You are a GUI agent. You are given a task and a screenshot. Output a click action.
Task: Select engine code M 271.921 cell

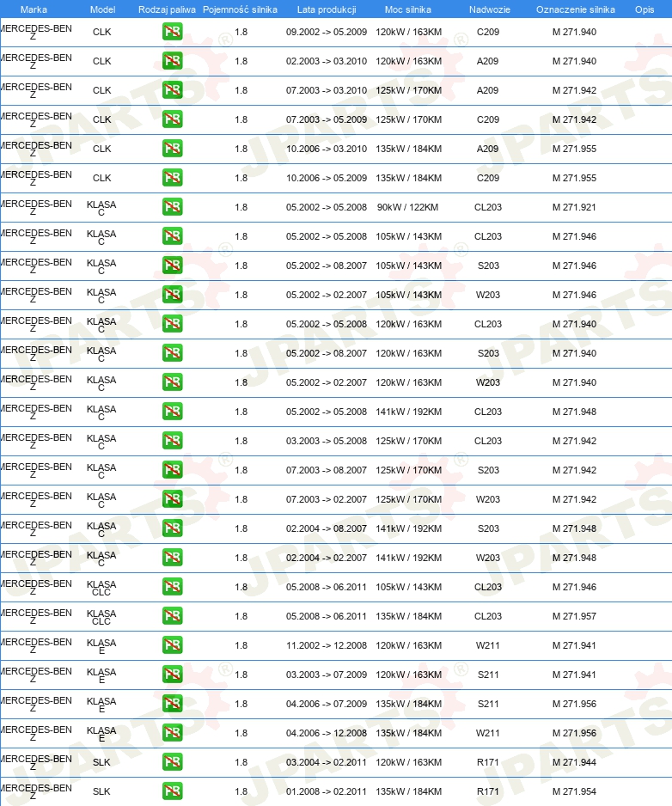tap(574, 207)
